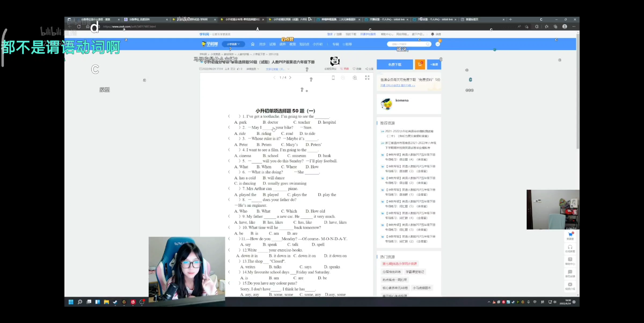Open 在线客服 headset icon in floating sidebar
Viewport: 644px width, 323px height.
coord(570,249)
